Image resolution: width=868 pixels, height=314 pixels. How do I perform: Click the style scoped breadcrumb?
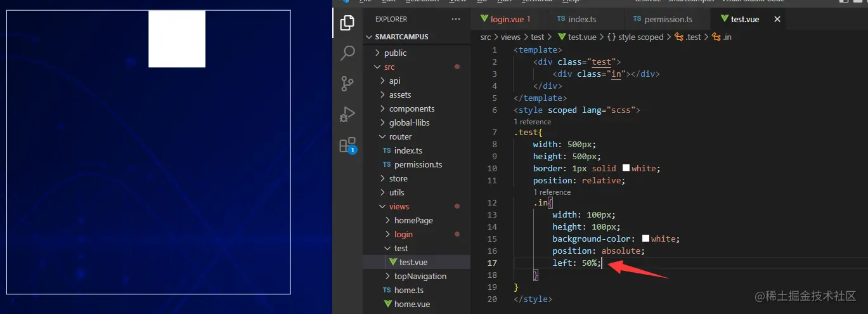click(x=635, y=37)
